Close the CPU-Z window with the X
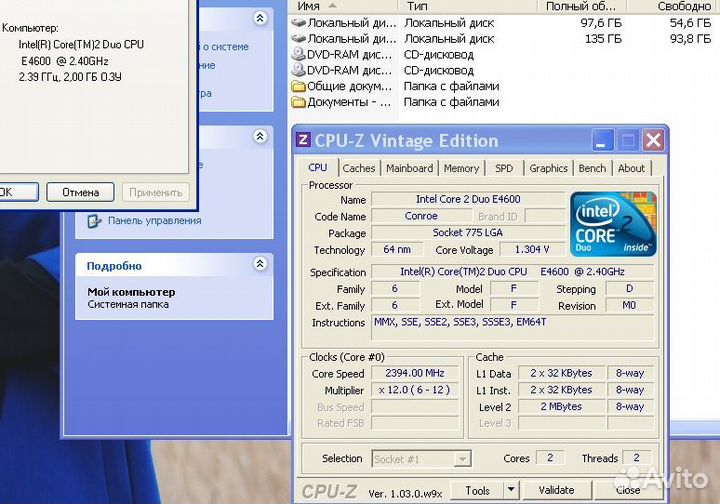The height and width of the screenshot is (504, 720). click(653, 140)
